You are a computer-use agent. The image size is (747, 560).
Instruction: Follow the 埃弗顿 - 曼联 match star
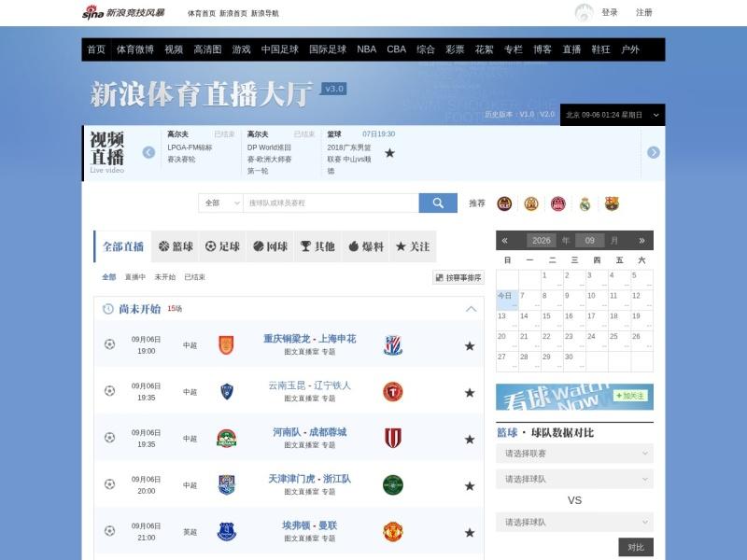pyautogui.click(x=470, y=533)
